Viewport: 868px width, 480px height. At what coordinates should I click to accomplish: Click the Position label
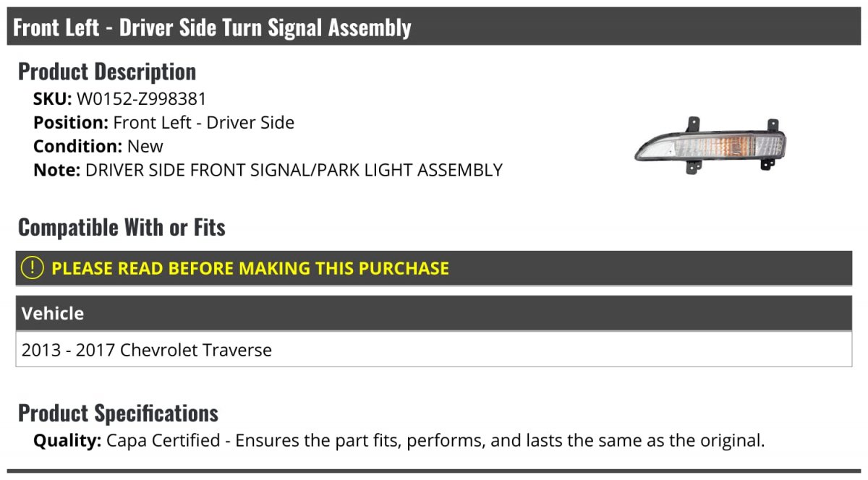pos(71,123)
